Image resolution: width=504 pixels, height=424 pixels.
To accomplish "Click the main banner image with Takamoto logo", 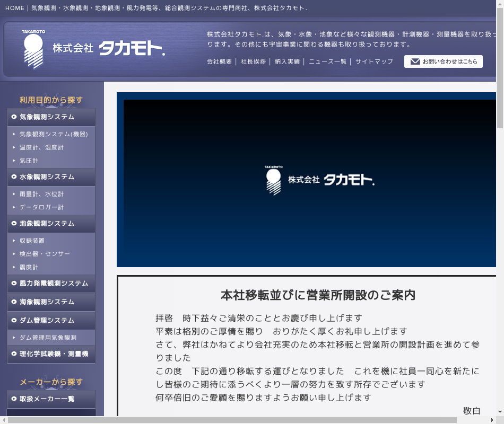I will pos(306,180).
